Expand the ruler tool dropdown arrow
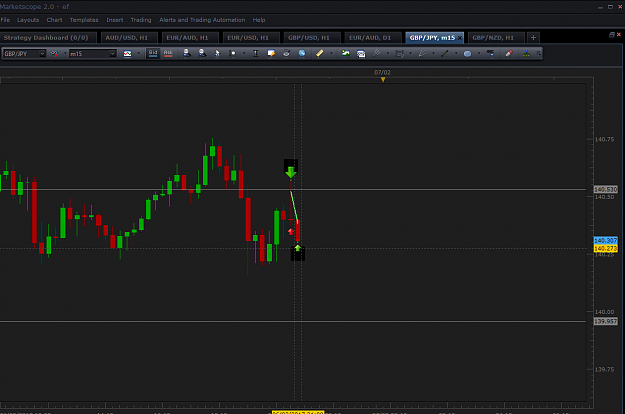This screenshot has height=414, width=625. pyautogui.click(x=331, y=53)
